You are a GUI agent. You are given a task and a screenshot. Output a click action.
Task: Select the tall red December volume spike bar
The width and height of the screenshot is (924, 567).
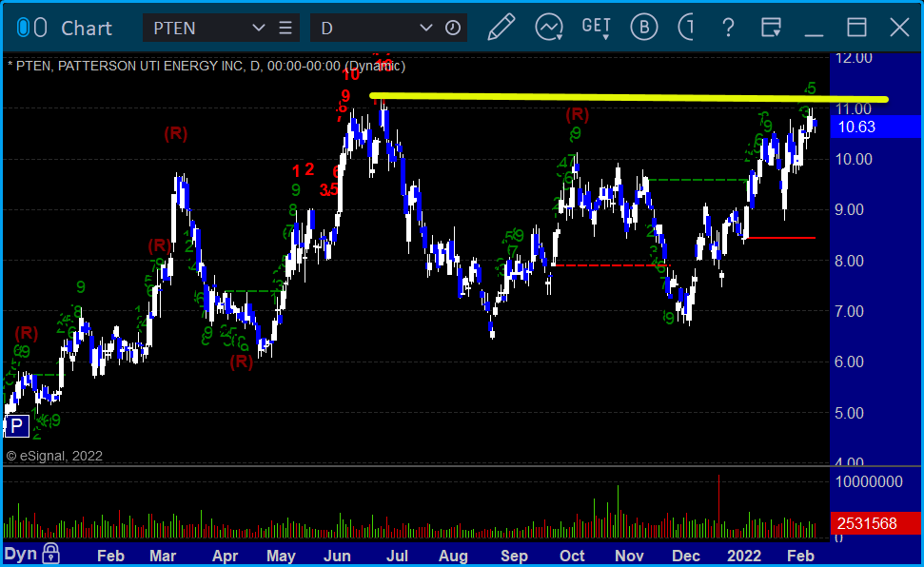click(718, 506)
